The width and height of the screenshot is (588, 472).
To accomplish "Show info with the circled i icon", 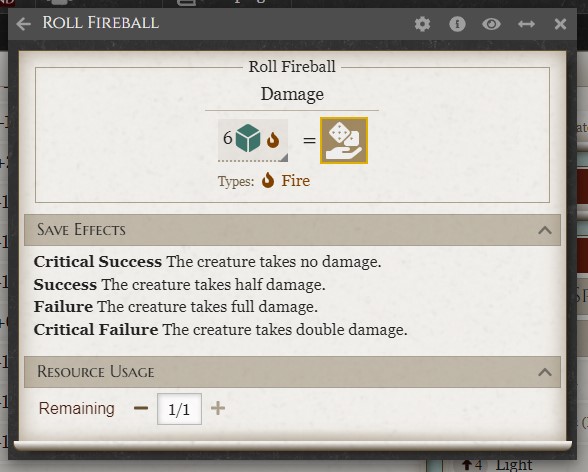I will coord(457,24).
